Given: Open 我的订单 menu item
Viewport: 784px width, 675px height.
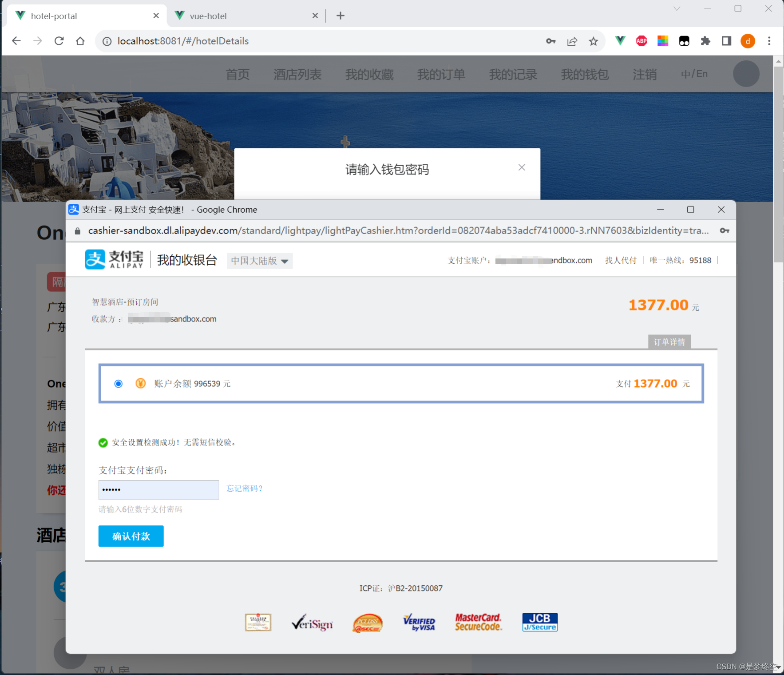Looking at the screenshot, I should 441,74.
